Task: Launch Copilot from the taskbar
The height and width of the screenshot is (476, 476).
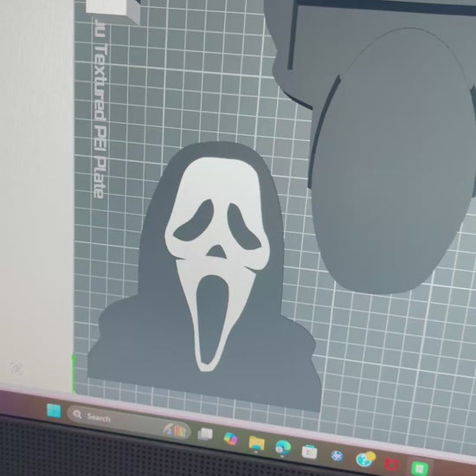Action: pyautogui.click(x=230, y=439)
